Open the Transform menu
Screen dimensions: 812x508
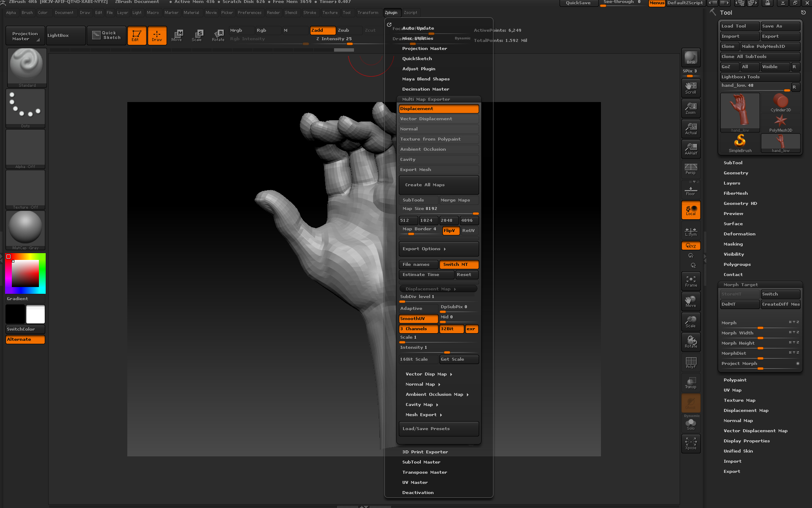pyautogui.click(x=368, y=13)
